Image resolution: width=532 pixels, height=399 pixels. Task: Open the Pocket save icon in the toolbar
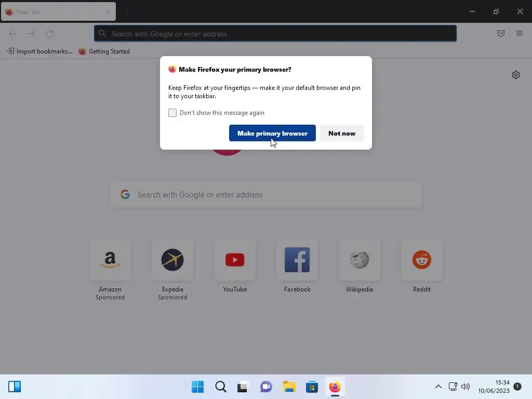(x=500, y=33)
